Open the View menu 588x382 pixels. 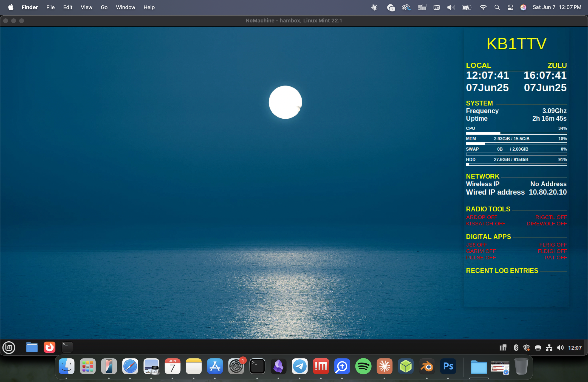point(86,7)
